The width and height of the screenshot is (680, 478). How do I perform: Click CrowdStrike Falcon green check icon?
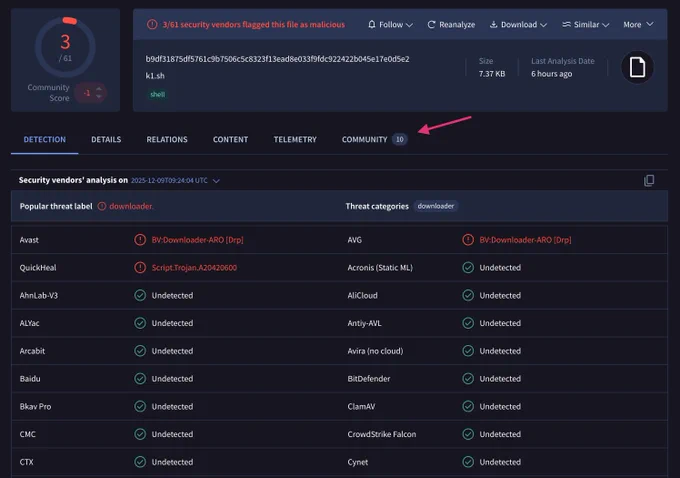coord(468,434)
